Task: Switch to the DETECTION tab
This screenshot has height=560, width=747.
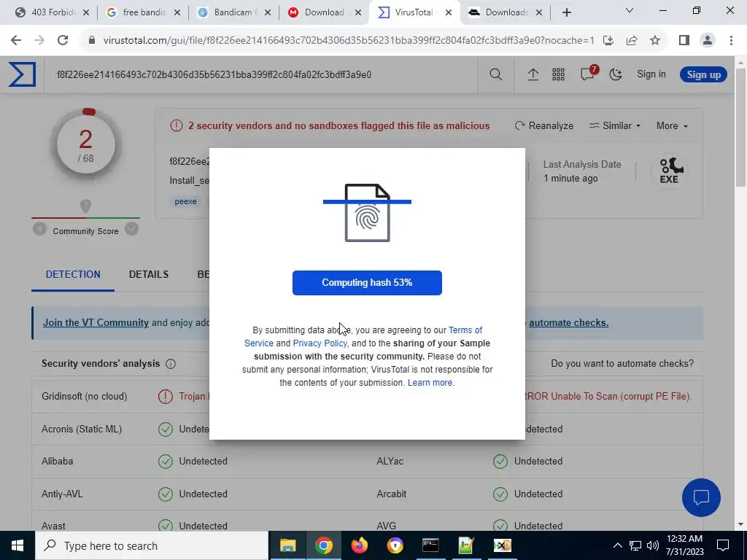Action: point(73,274)
